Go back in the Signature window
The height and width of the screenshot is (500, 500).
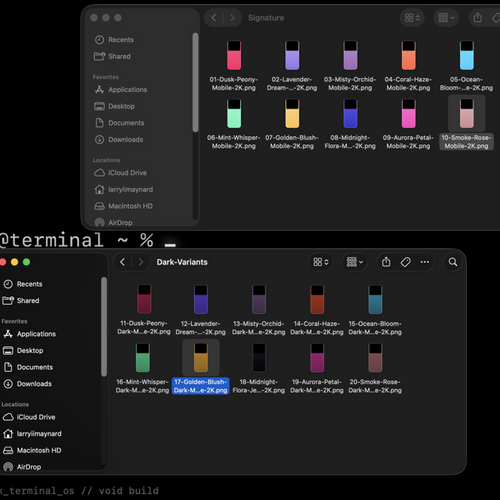214,18
